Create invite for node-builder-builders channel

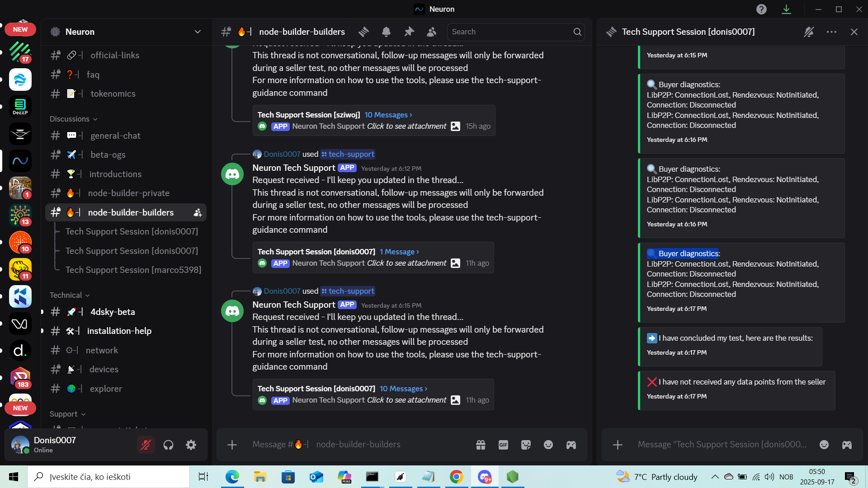pos(198,212)
